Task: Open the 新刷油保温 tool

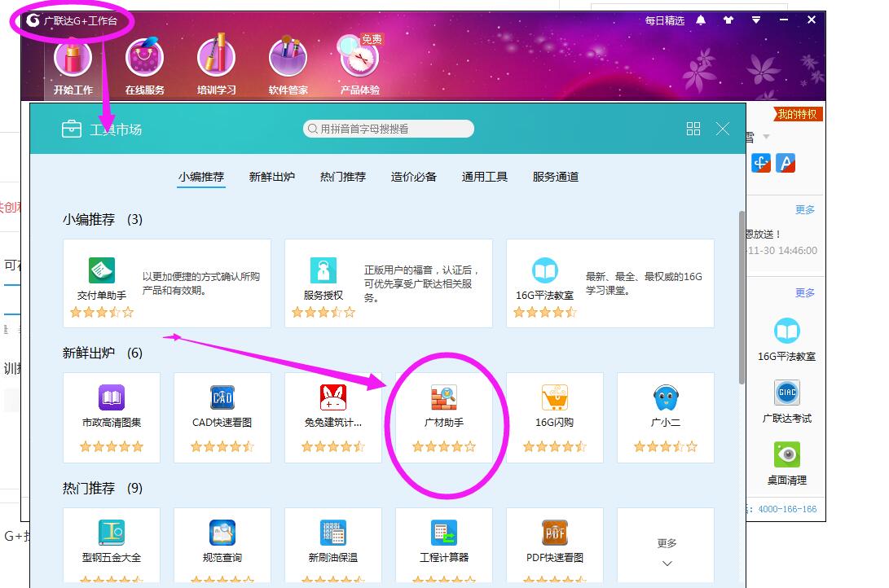Action: pos(333,545)
